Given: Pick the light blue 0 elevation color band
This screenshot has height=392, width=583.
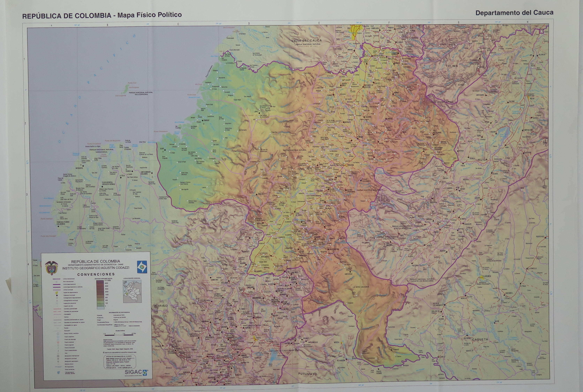Looking at the screenshot, I should (x=101, y=308).
